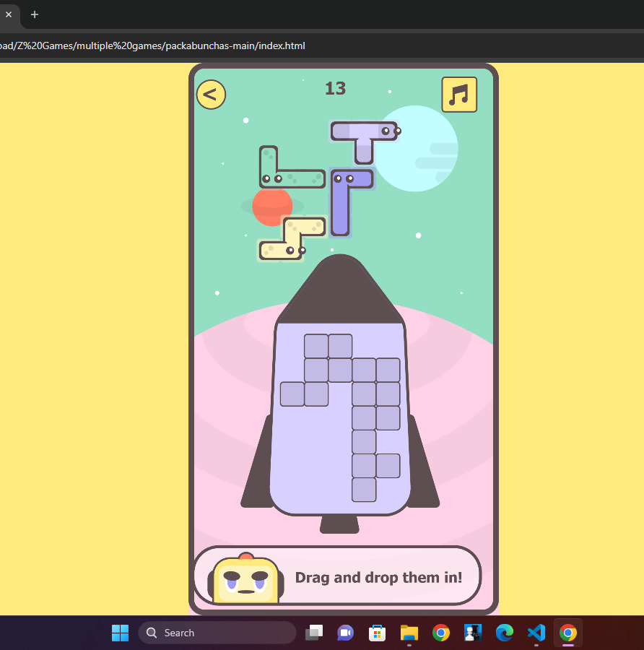Open File Explorer from the taskbar

tap(409, 633)
